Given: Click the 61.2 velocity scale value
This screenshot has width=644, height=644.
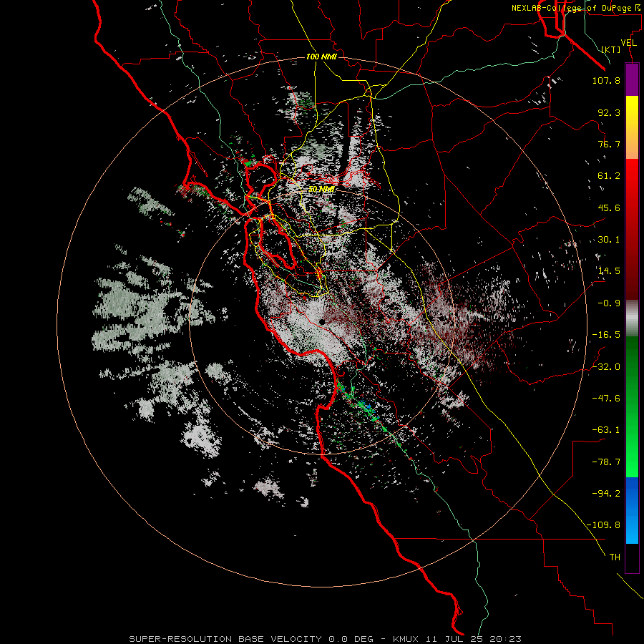Looking at the screenshot, I should (x=609, y=176).
